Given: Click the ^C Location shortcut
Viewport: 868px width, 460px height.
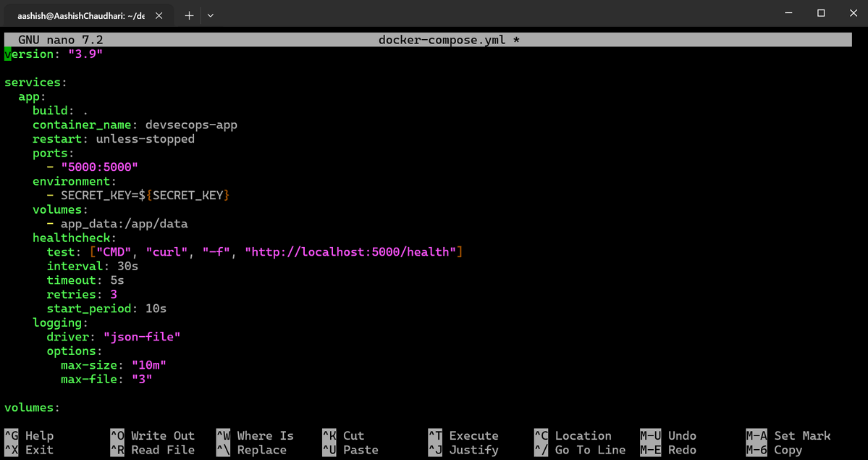Looking at the screenshot, I should coord(573,435).
